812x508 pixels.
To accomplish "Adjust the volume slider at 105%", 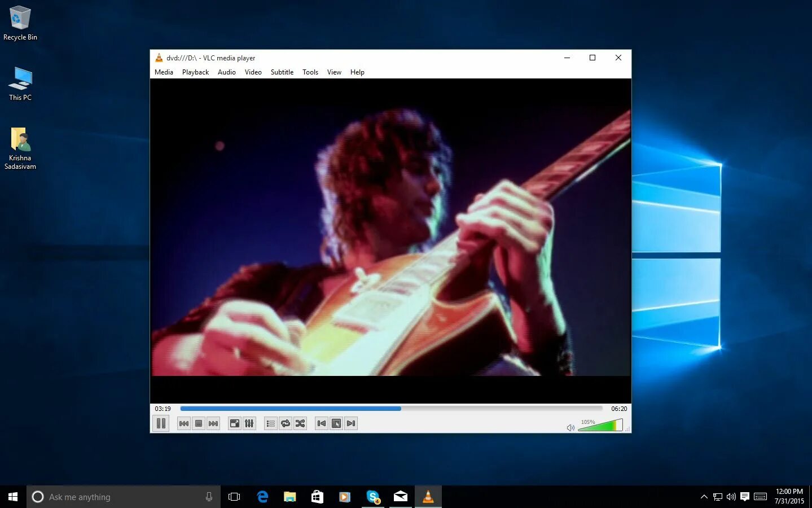I will tap(600, 425).
